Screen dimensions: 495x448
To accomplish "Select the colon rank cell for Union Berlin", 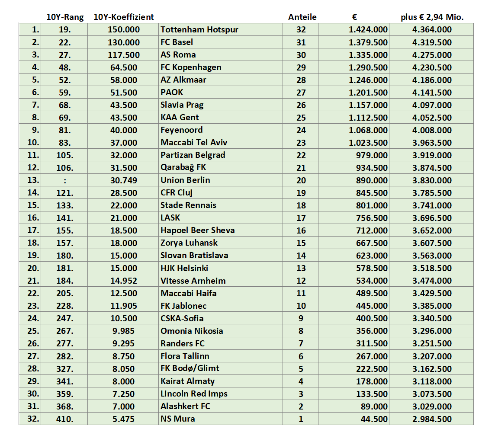I will tap(64, 180).
